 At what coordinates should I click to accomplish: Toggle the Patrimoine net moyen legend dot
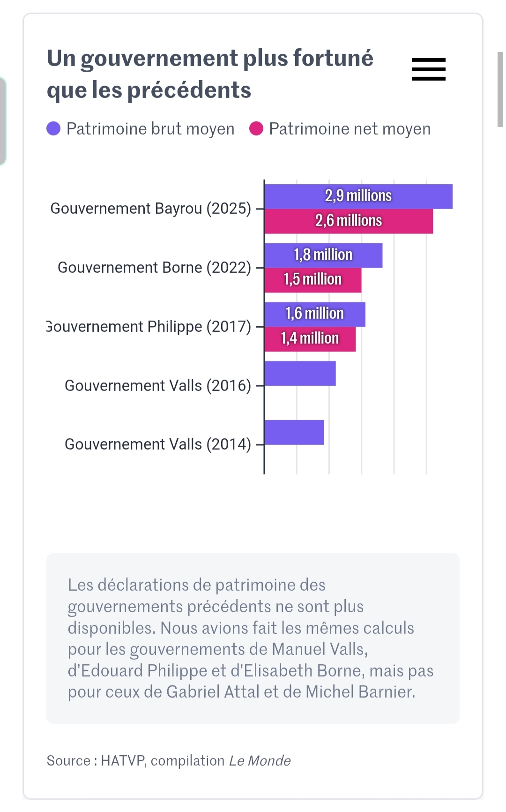point(256,128)
